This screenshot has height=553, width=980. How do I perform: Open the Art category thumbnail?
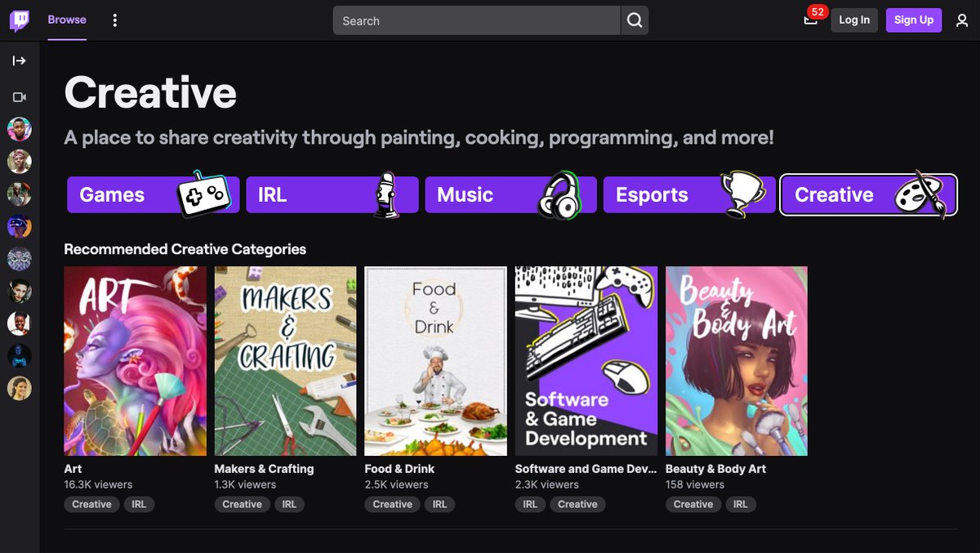click(135, 360)
